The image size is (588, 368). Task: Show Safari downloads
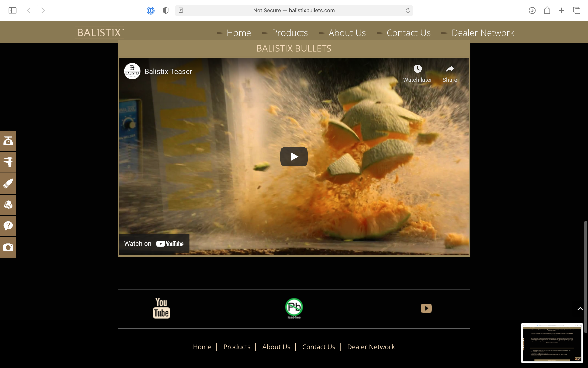532,10
